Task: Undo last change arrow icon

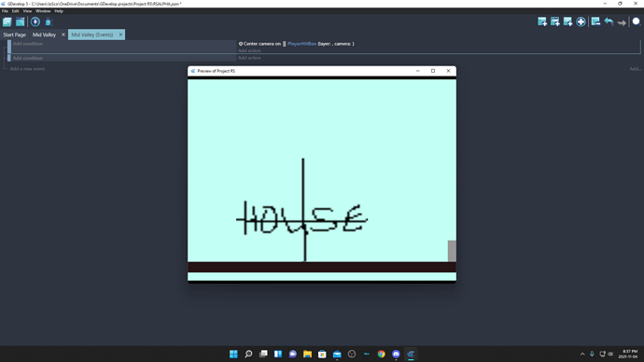Action: pyautogui.click(x=609, y=21)
